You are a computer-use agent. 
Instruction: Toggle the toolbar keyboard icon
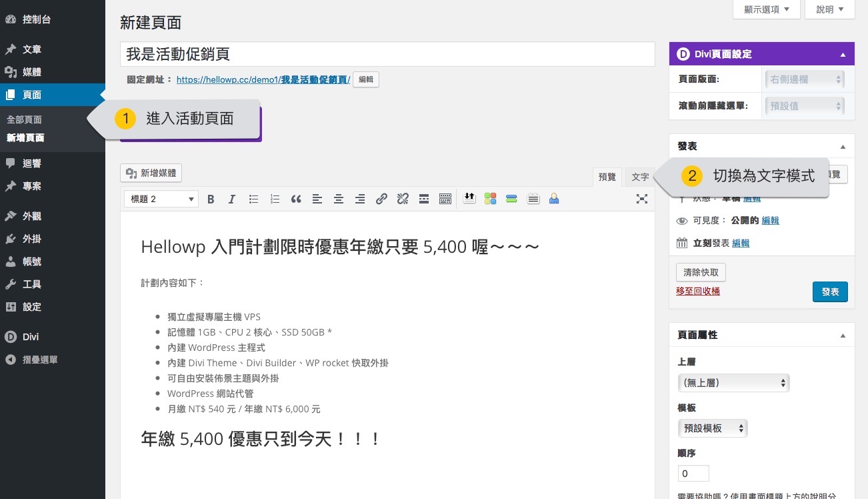point(445,199)
